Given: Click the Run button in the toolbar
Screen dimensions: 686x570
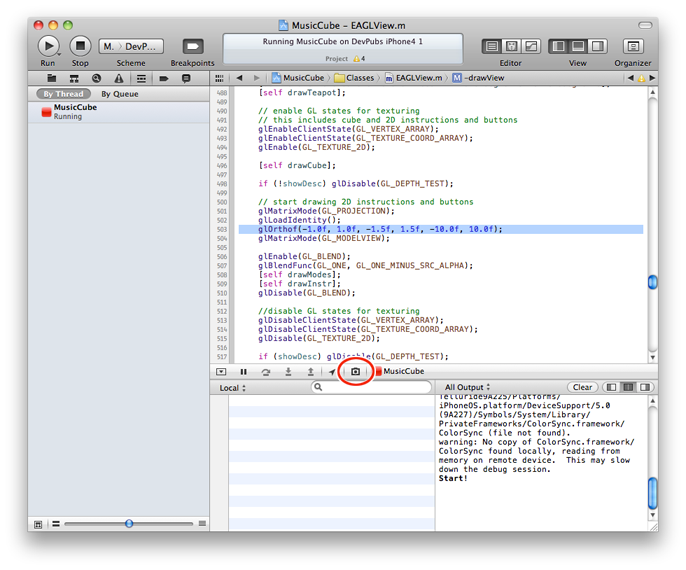Looking at the screenshot, I should coord(48,46).
